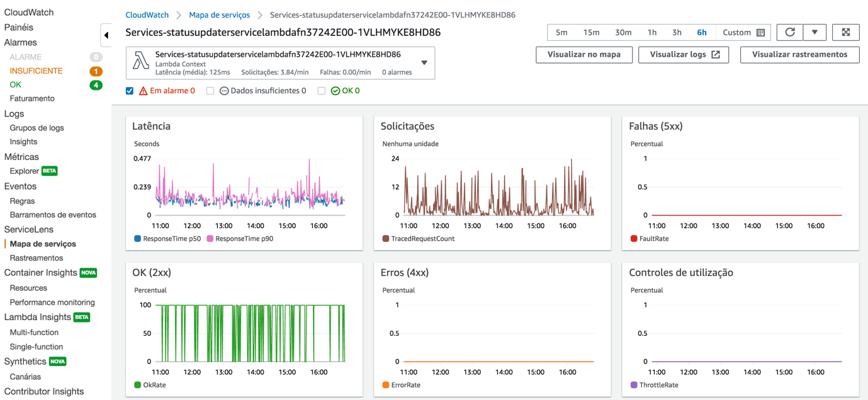Click FaultRate red legend swatch
The height and width of the screenshot is (400, 868).
point(634,239)
